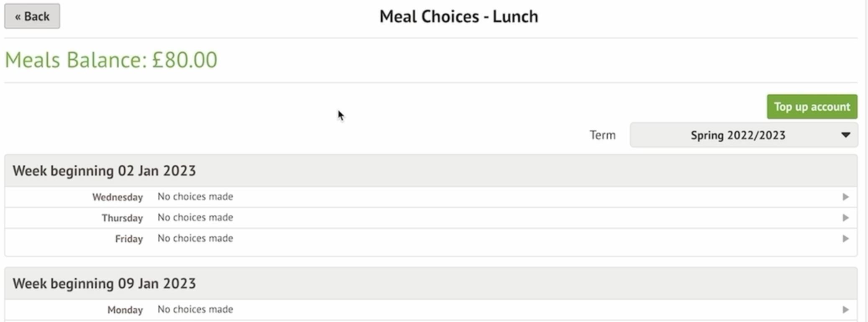Select Friday's "No choices made" text

click(x=195, y=238)
